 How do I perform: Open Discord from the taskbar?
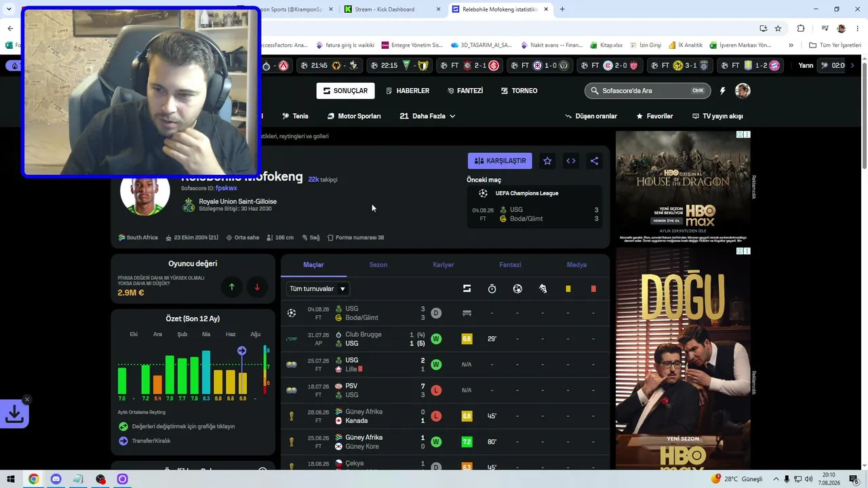tap(56, 479)
